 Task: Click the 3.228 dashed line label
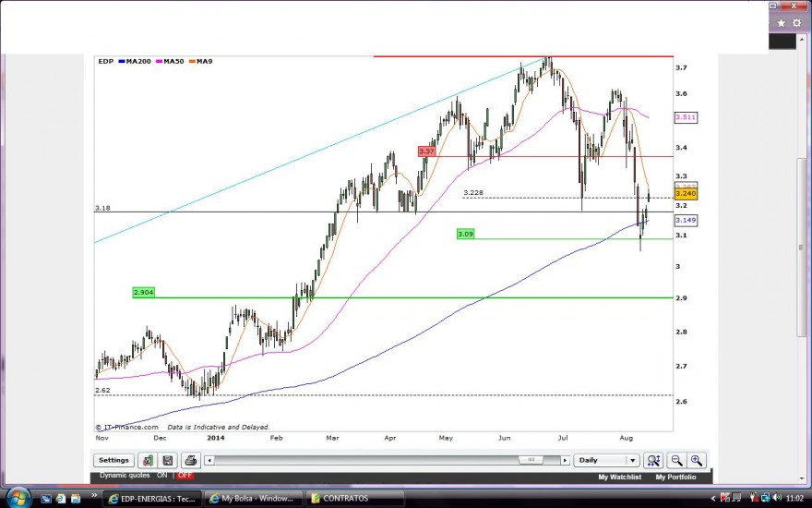pos(473,192)
